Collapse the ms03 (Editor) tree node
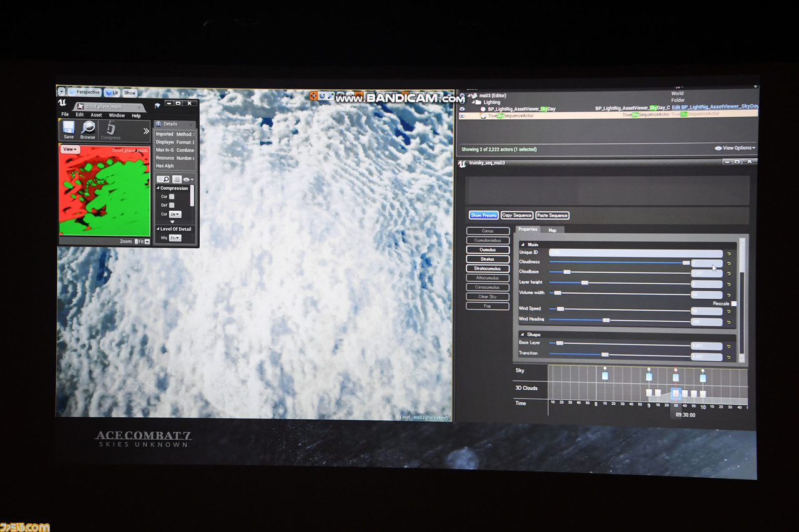Viewport: 799px width, 532px height. tap(470, 95)
